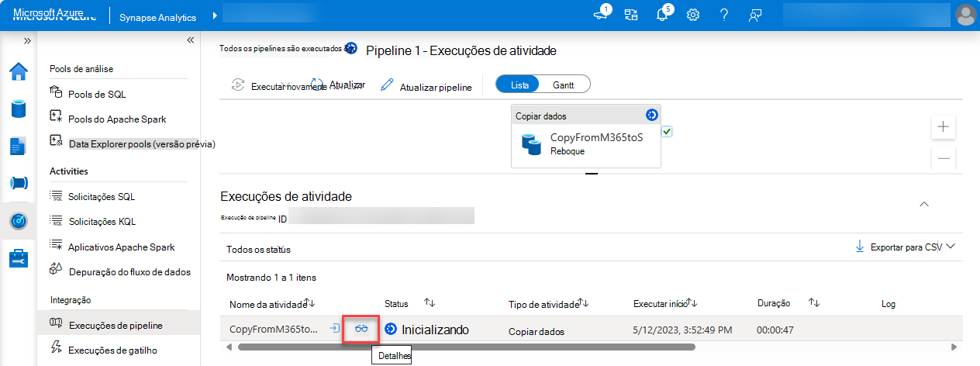The height and width of the screenshot is (366, 980).
Task: Open the help question mark
Action: point(723,15)
